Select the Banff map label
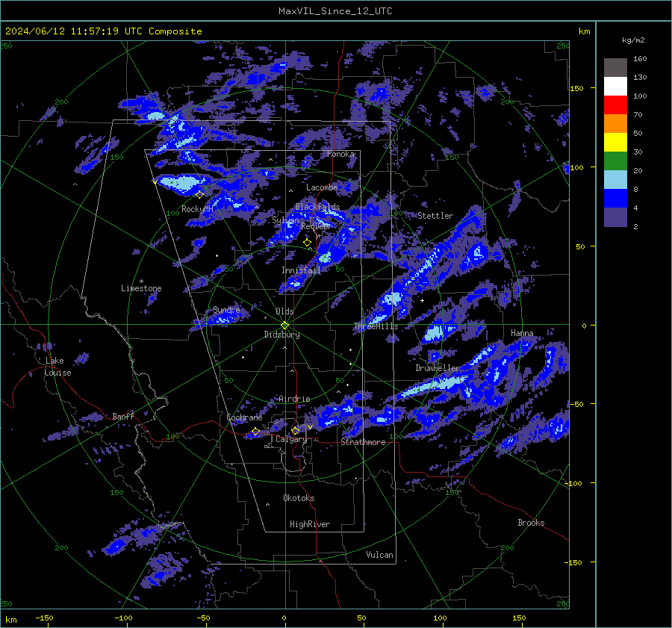 (123, 417)
